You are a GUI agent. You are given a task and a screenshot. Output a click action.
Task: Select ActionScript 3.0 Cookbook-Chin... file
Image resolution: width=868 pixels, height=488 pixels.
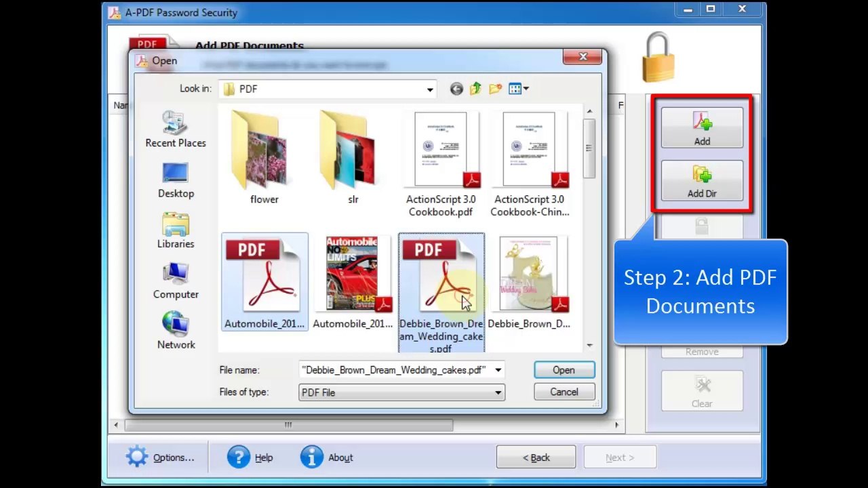[530, 164]
